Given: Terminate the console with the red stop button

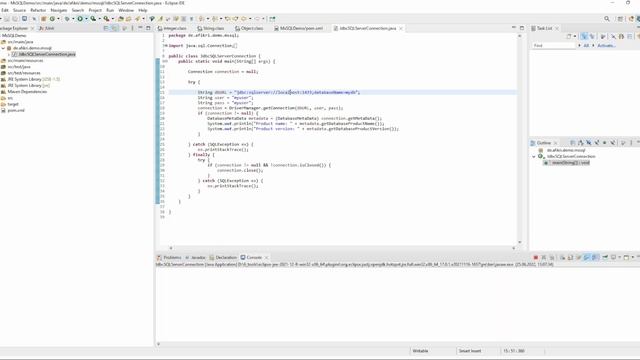Looking at the screenshot, I should [x=536, y=258].
